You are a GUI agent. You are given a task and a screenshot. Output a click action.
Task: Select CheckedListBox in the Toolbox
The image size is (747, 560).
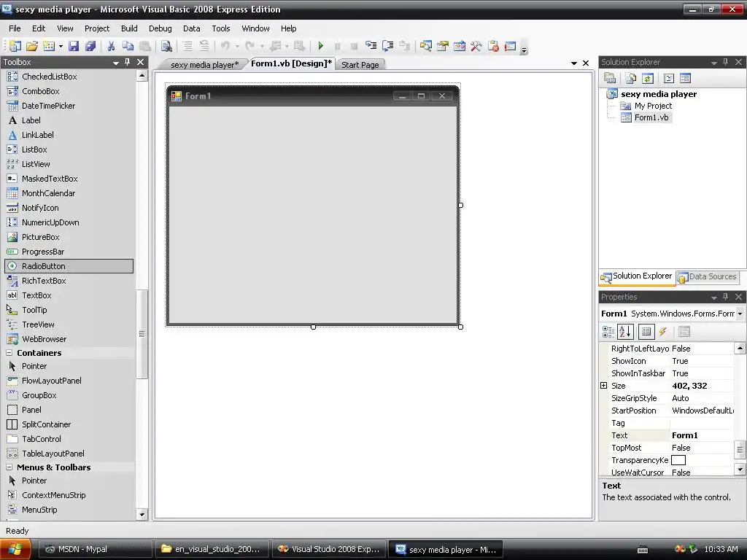click(69, 76)
